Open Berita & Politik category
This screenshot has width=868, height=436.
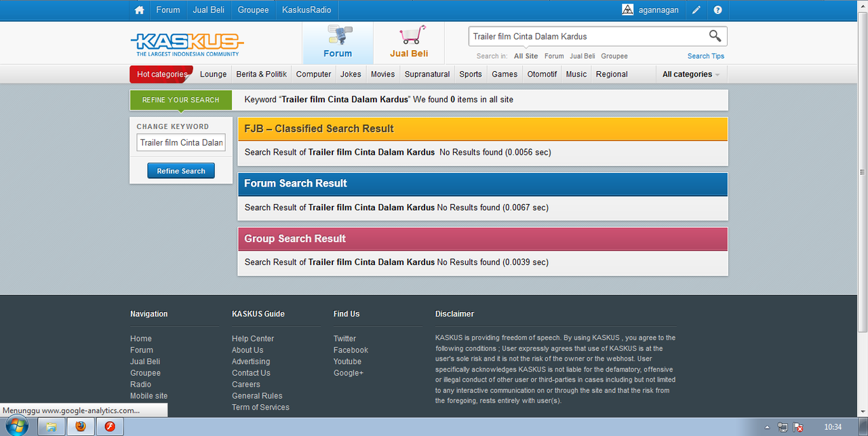262,74
